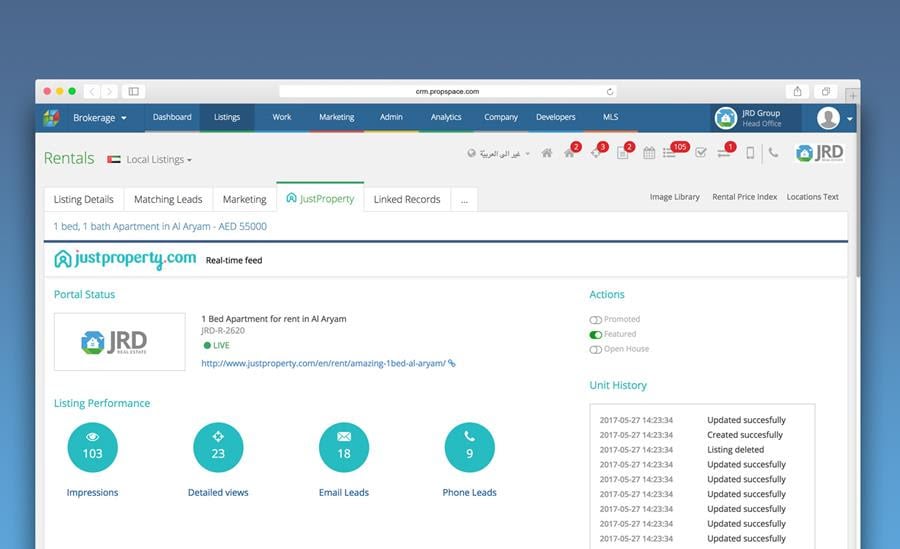Click the justproperty.com logo
900x549 pixels.
(125, 259)
